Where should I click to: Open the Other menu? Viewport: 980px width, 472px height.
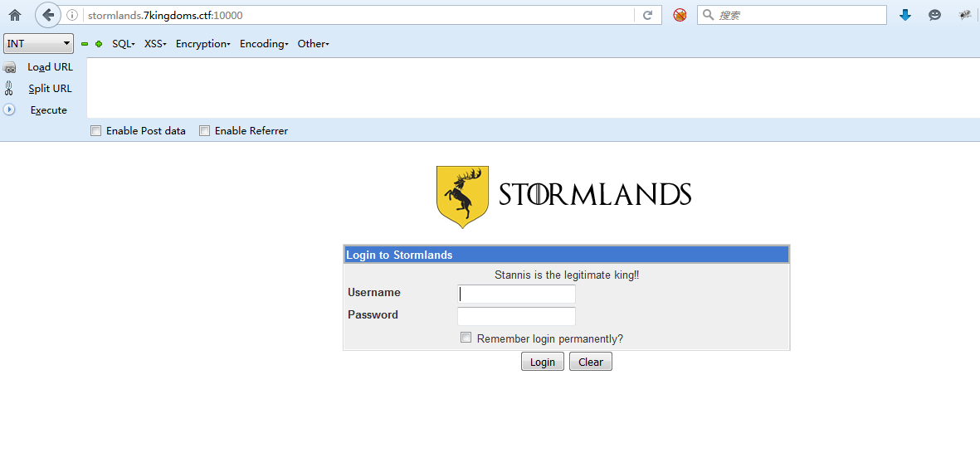313,44
